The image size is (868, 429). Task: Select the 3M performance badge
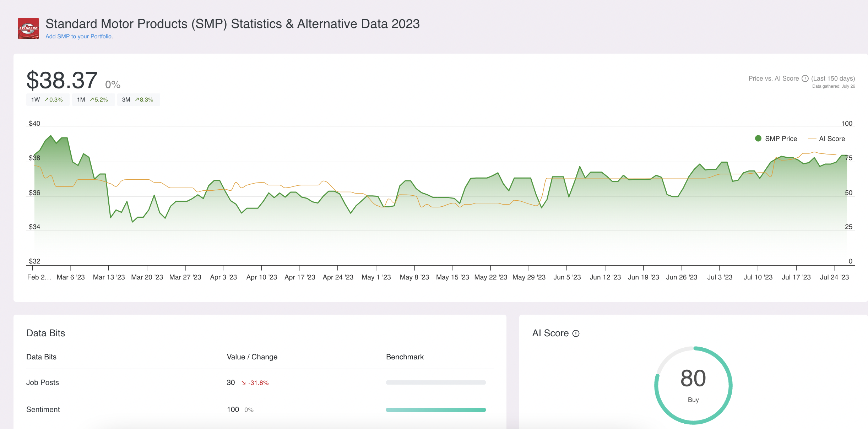[x=138, y=100]
